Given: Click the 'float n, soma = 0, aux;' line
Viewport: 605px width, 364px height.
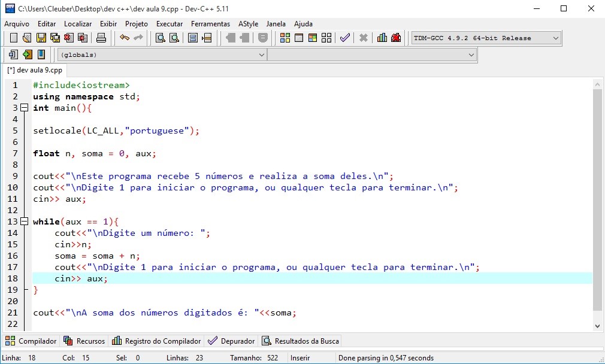Looking at the screenshot, I should tap(95, 153).
